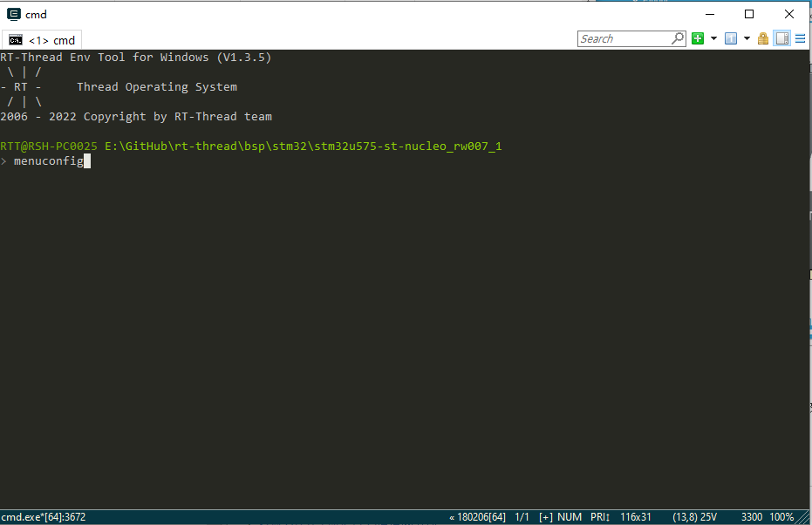Click the magnifier icon in Search box
The height and width of the screenshot is (525, 812).
(x=678, y=38)
